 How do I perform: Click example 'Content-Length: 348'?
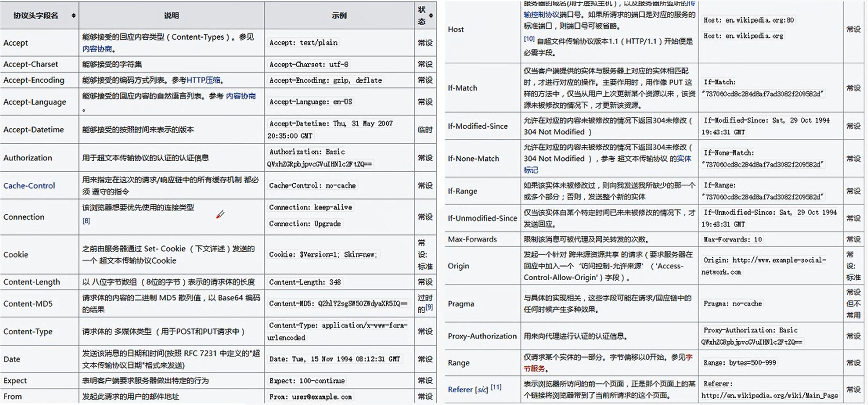(x=304, y=282)
